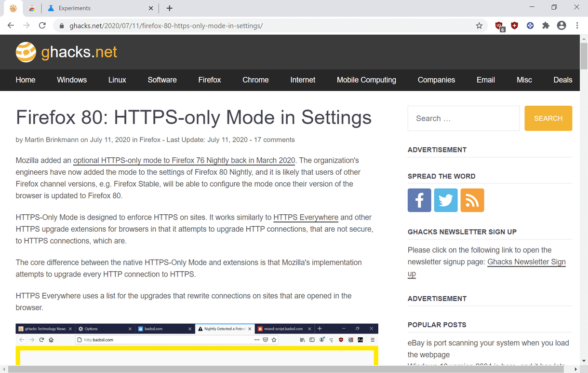Open the Companies category
The height and width of the screenshot is (373, 588).
coord(436,80)
